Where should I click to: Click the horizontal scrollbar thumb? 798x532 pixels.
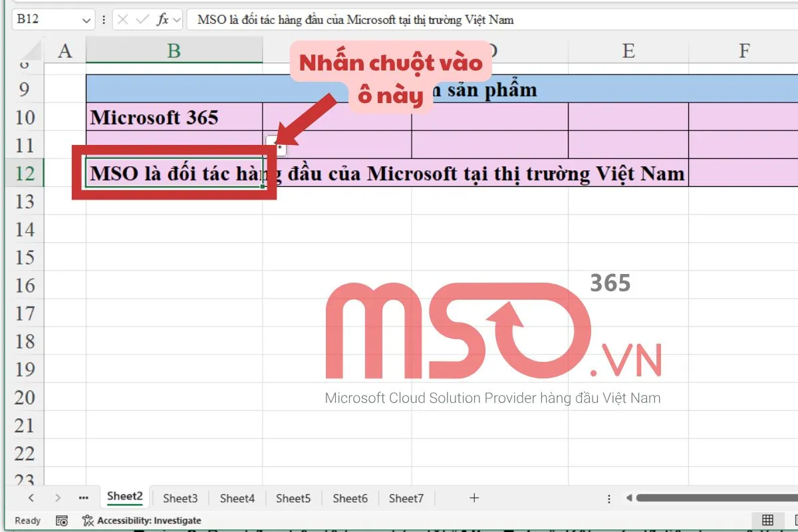coord(717,497)
